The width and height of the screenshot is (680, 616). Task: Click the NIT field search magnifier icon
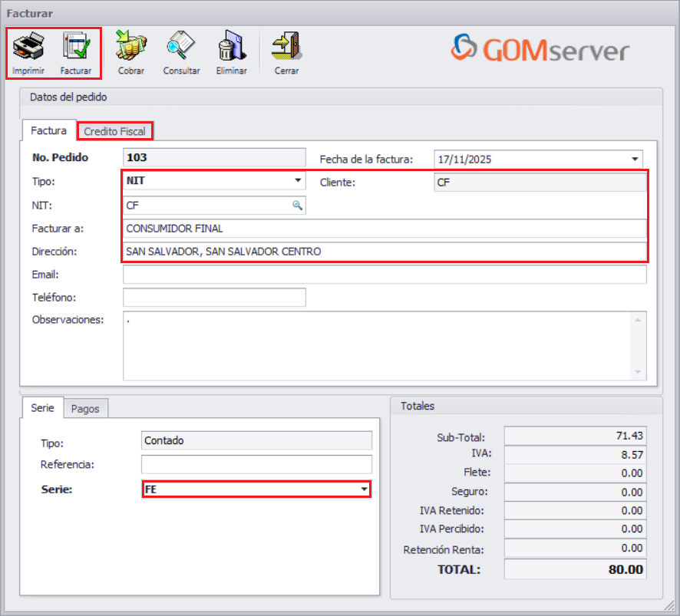298,206
